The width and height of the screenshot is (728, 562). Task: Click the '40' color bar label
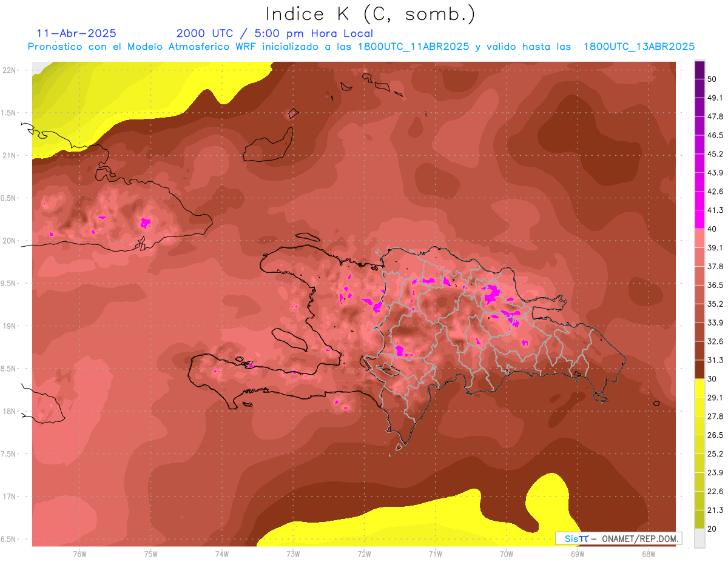click(x=713, y=229)
